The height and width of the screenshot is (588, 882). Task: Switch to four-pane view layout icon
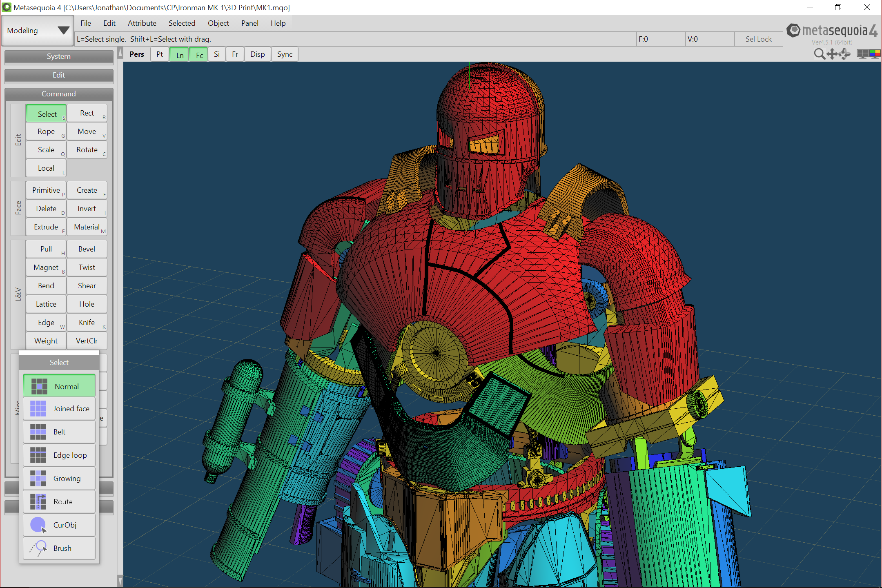pos(862,54)
